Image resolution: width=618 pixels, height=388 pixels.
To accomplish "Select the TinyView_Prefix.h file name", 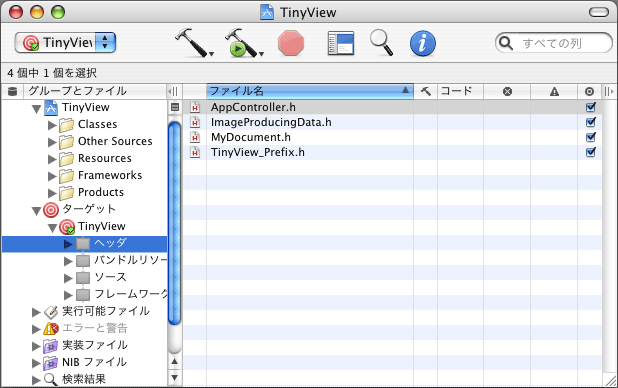I will pos(258,152).
